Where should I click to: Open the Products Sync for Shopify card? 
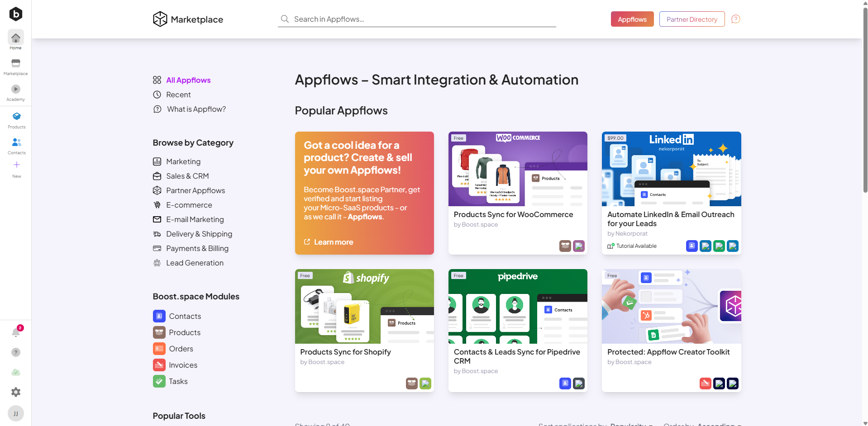364,330
